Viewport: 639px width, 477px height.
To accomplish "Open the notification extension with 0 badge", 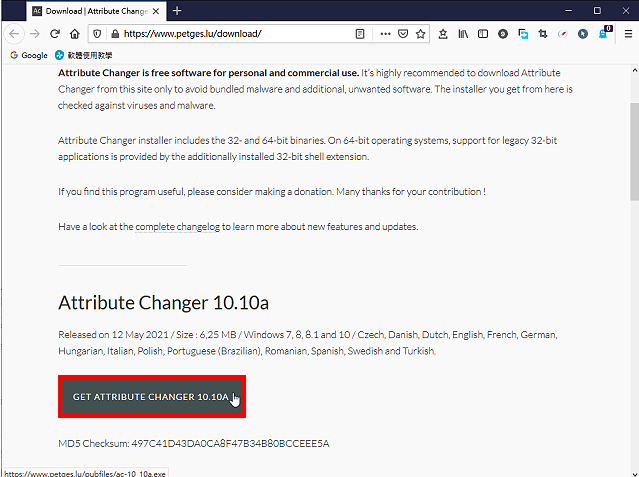I will click(x=604, y=33).
